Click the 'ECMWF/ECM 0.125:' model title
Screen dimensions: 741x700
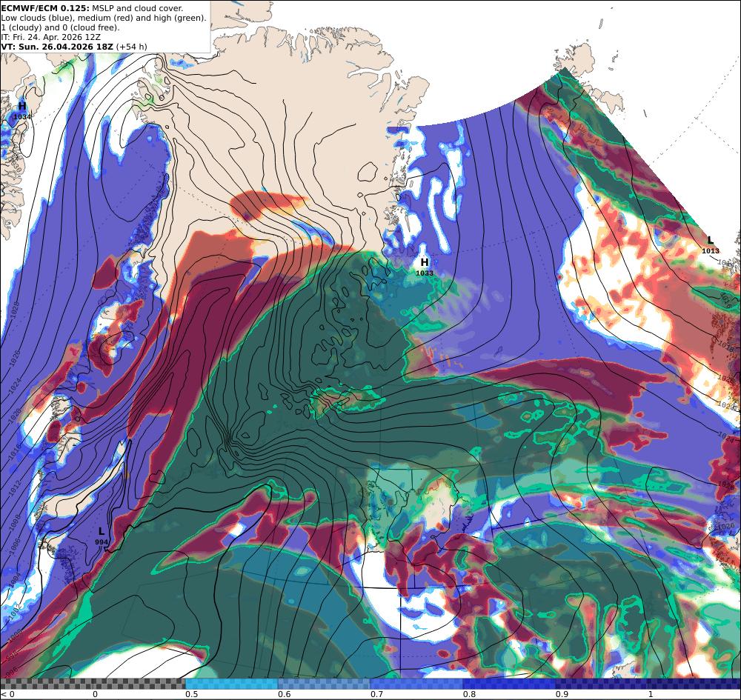tap(45, 8)
